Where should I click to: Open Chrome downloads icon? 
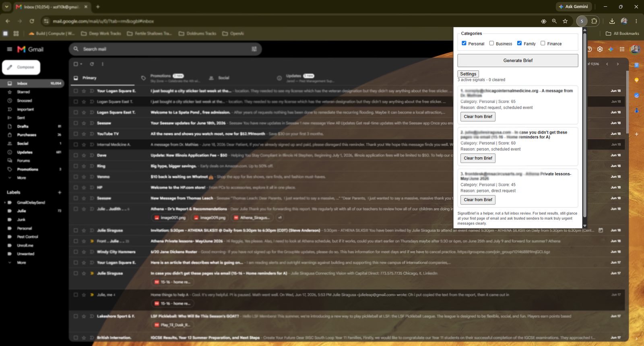[x=612, y=21]
